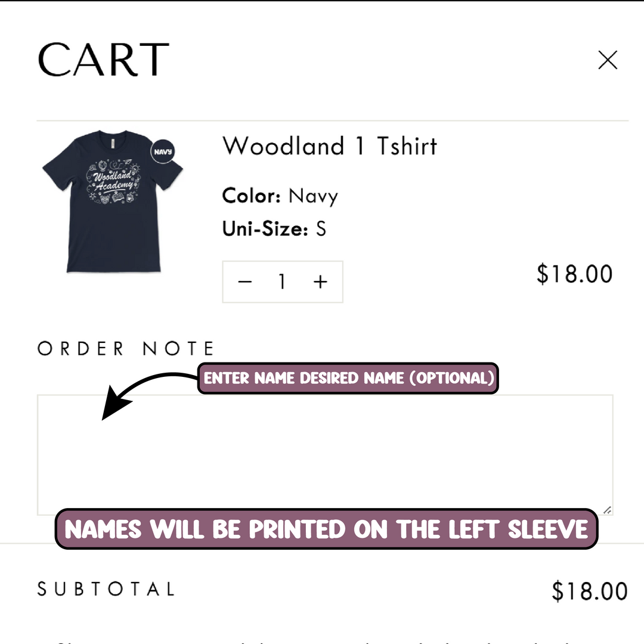
Task: Click the NAVY circle badge on the shirt image
Action: tap(163, 152)
